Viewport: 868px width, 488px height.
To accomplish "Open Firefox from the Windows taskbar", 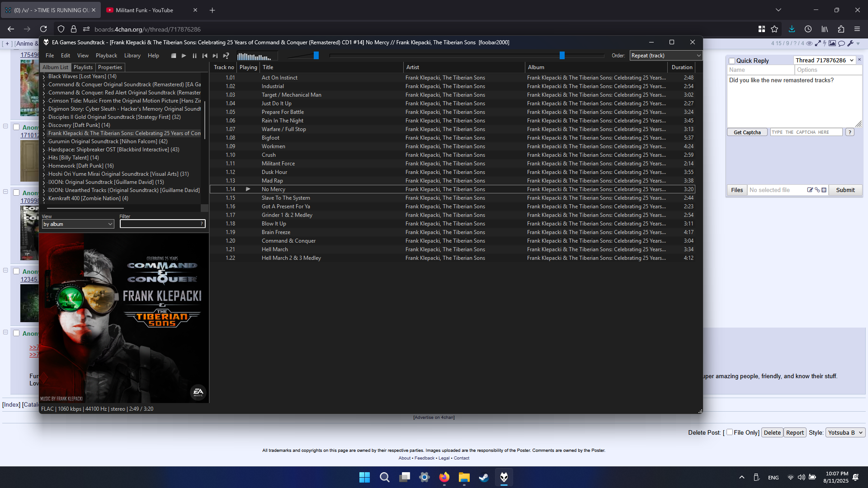I will tap(444, 477).
